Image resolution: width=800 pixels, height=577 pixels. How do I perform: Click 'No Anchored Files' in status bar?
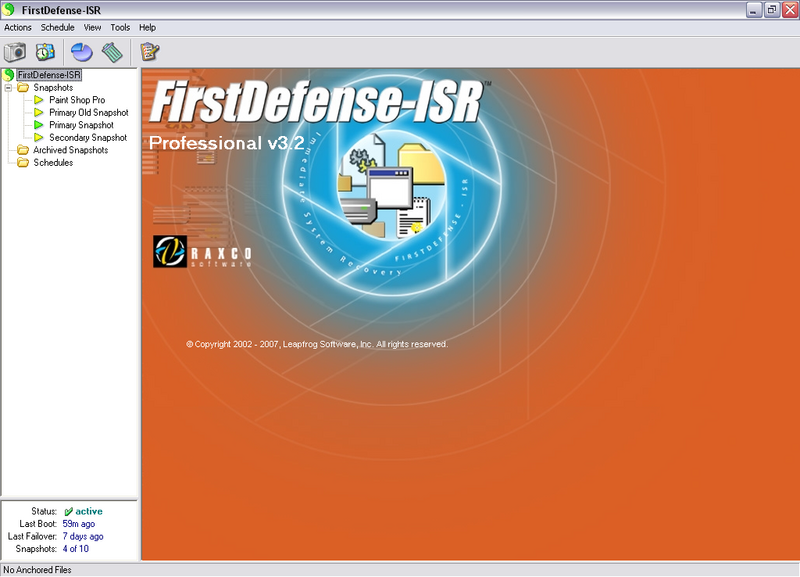tap(37, 570)
